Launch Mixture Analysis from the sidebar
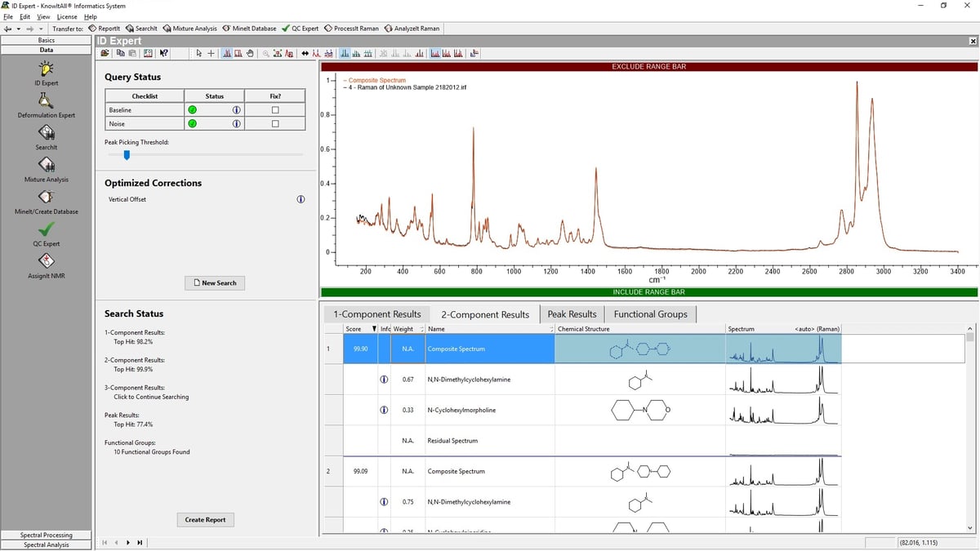 tap(46, 167)
